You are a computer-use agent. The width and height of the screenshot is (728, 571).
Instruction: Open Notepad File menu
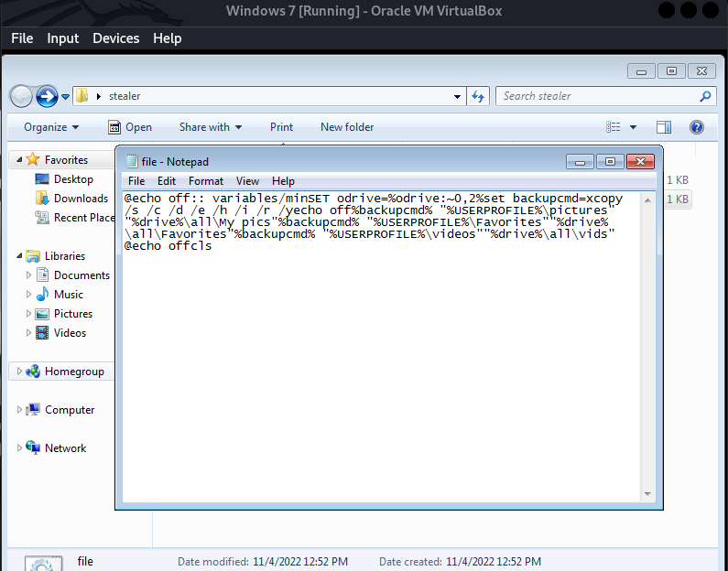tap(136, 181)
